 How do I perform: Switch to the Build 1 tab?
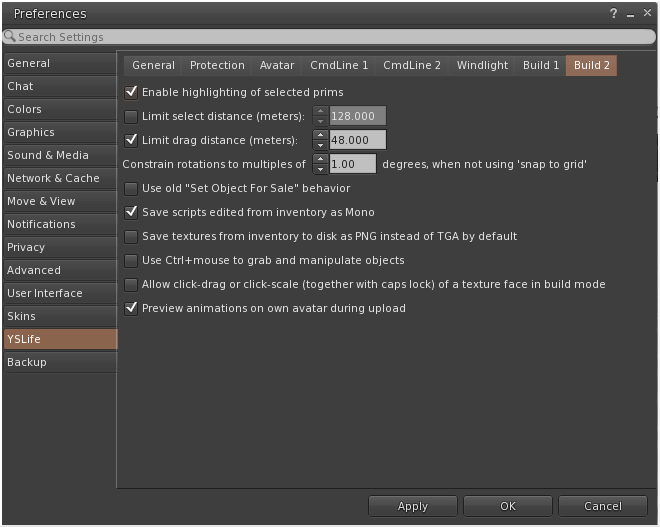tap(541, 65)
